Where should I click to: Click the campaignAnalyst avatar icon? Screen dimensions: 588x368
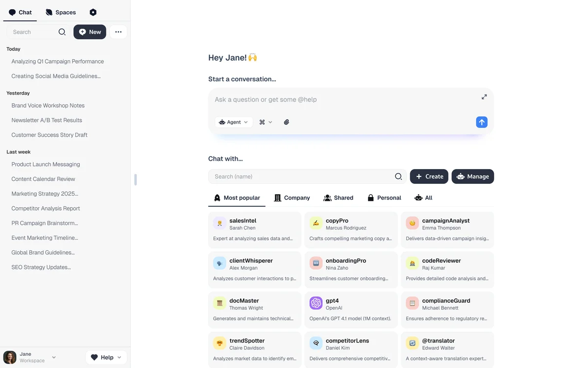[412, 223]
